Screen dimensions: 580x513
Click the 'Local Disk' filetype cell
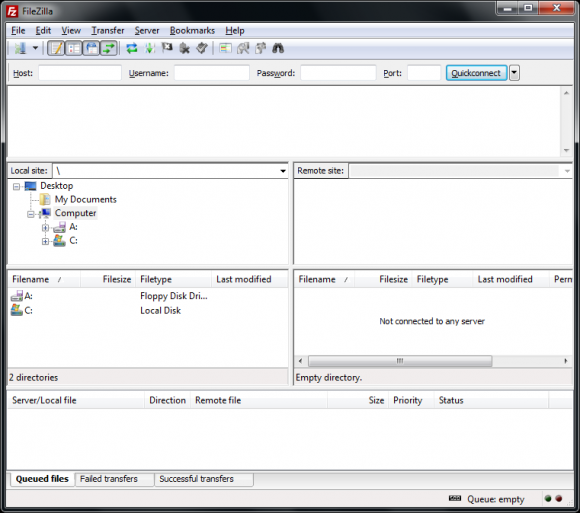tap(161, 310)
